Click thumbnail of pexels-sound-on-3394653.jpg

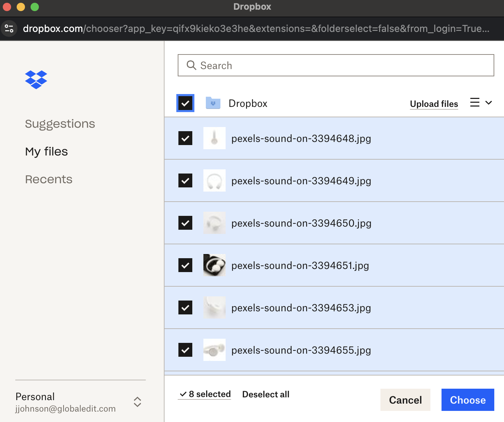[215, 307]
